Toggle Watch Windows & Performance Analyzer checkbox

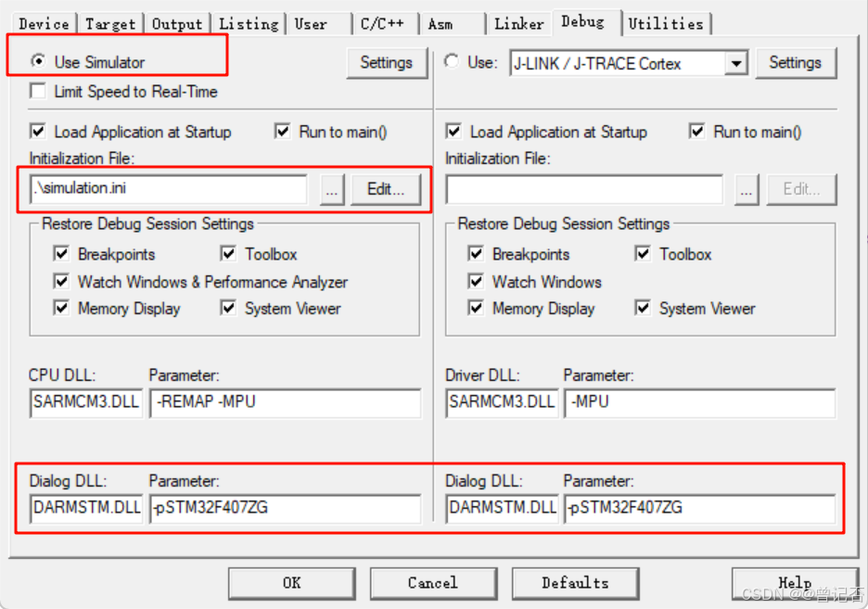click(x=61, y=281)
